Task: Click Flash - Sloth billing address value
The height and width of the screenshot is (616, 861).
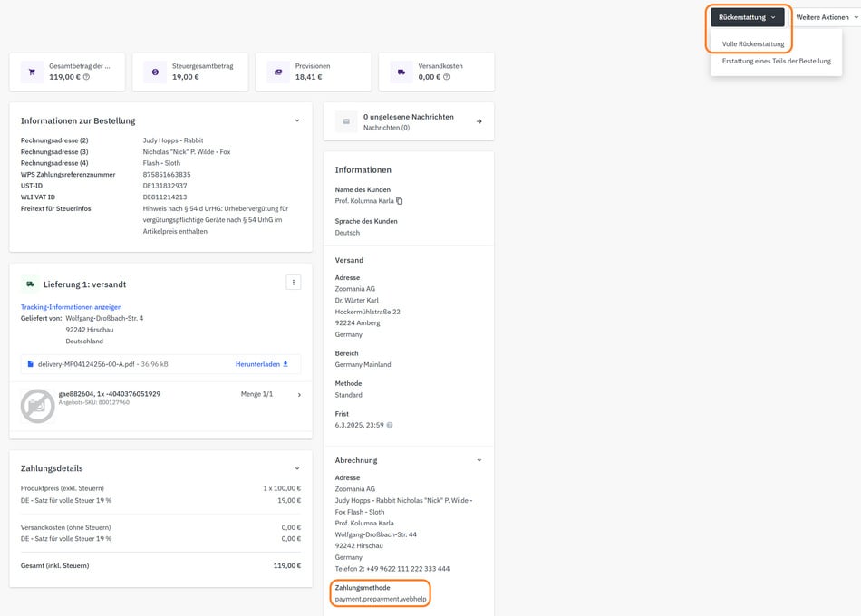Action: (x=161, y=163)
